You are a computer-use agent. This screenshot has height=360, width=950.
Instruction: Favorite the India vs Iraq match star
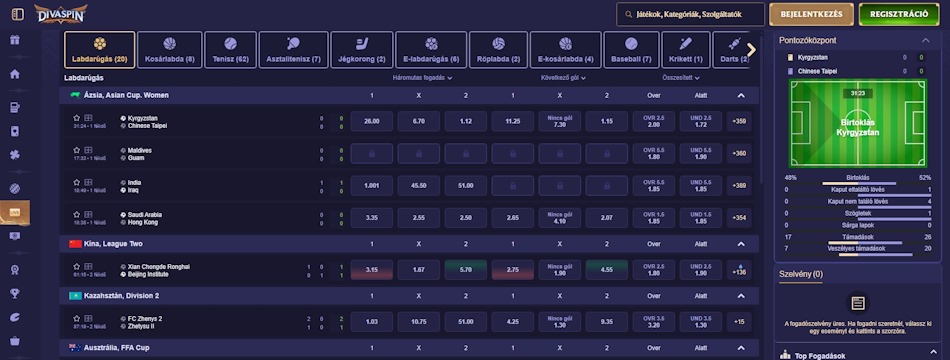77,182
